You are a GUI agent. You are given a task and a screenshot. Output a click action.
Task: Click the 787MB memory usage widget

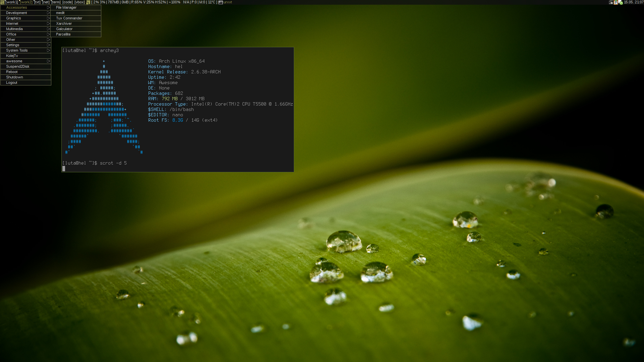[113, 2]
